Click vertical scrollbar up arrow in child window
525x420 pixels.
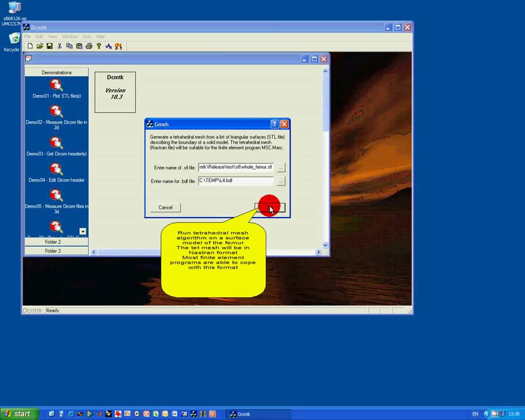(325, 71)
